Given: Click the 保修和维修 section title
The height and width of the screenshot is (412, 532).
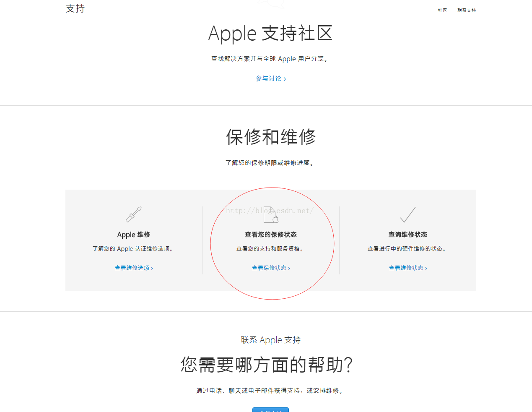Looking at the screenshot, I should click(x=271, y=137).
